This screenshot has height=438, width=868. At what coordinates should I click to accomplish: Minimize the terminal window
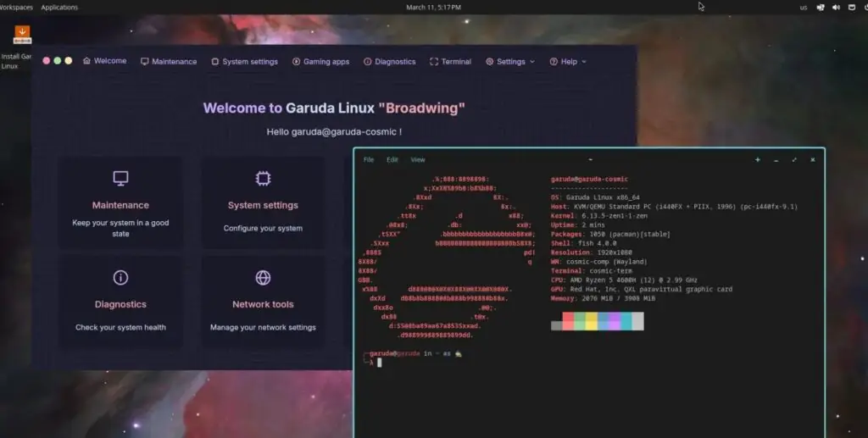[776, 160]
